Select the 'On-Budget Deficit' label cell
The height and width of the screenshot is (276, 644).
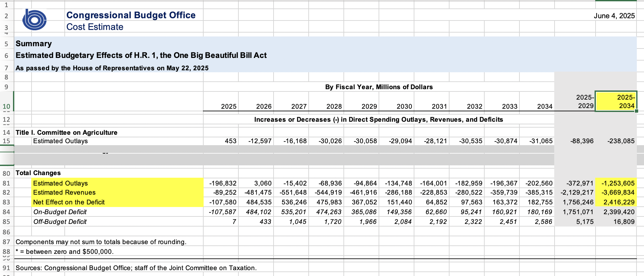(60, 212)
